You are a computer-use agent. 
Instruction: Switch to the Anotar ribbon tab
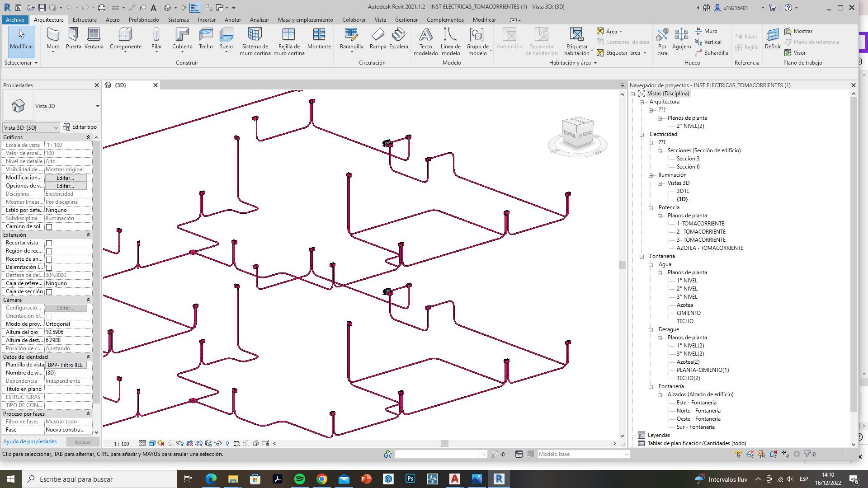point(233,20)
